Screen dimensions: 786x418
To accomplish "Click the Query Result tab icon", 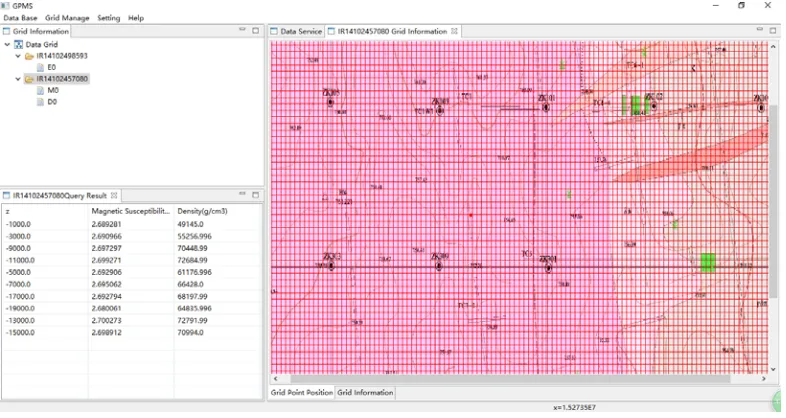I will [x=7, y=195].
